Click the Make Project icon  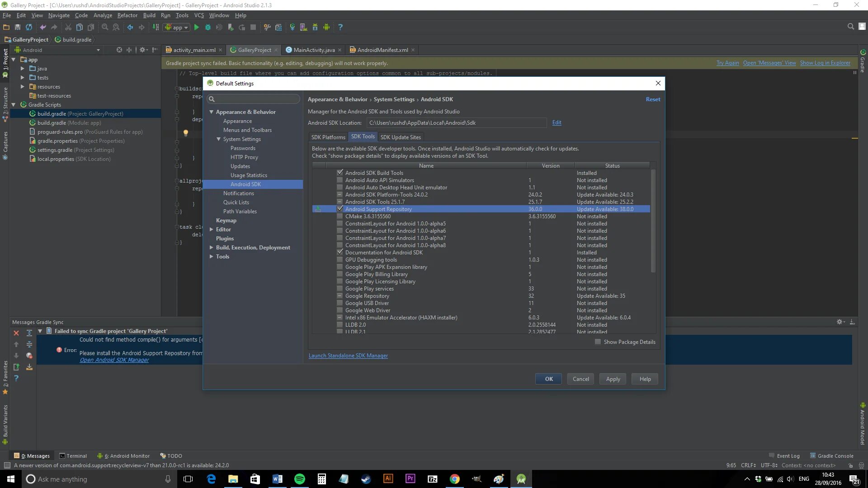point(156,27)
